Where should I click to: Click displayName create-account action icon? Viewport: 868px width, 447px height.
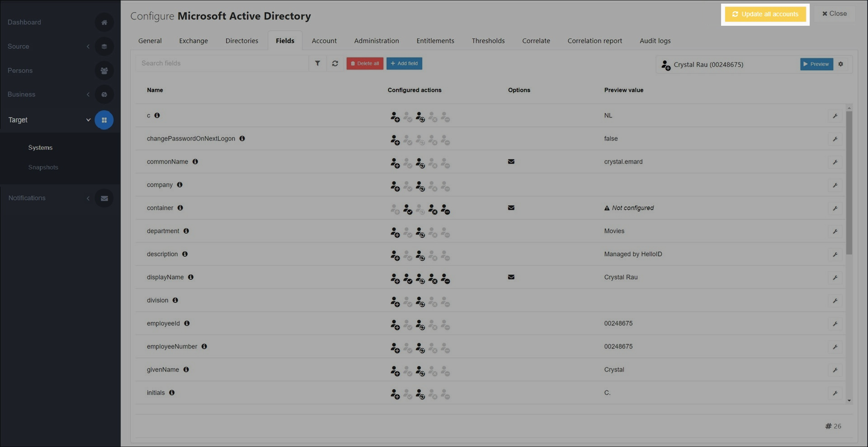pyautogui.click(x=395, y=278)
